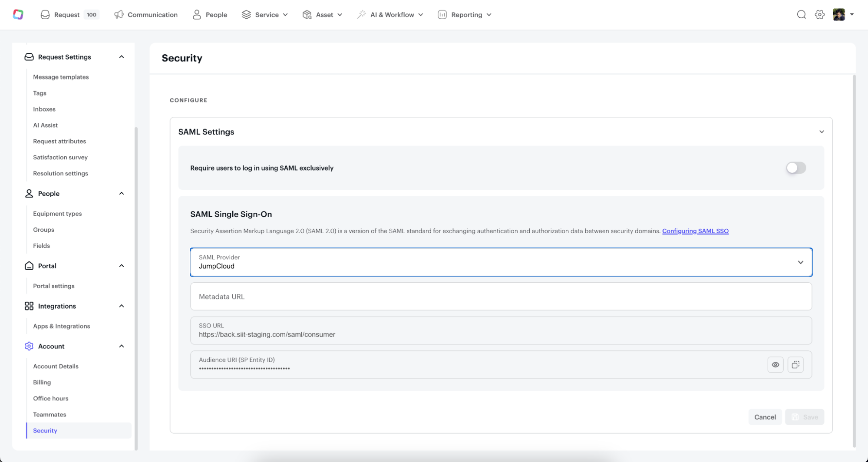Open Satisfaction survey settings
This screenshot has width=868, height=462.
click(x=60, y=158)
